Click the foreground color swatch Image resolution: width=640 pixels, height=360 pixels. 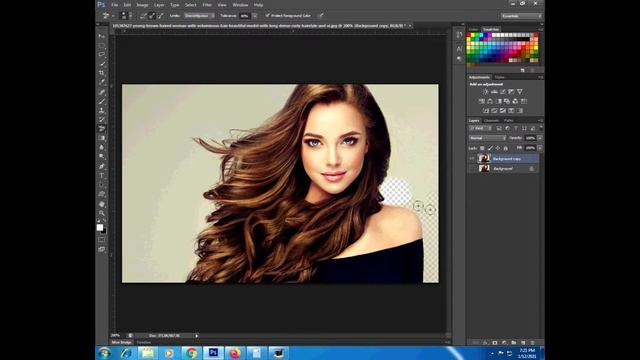click(100, 227)
